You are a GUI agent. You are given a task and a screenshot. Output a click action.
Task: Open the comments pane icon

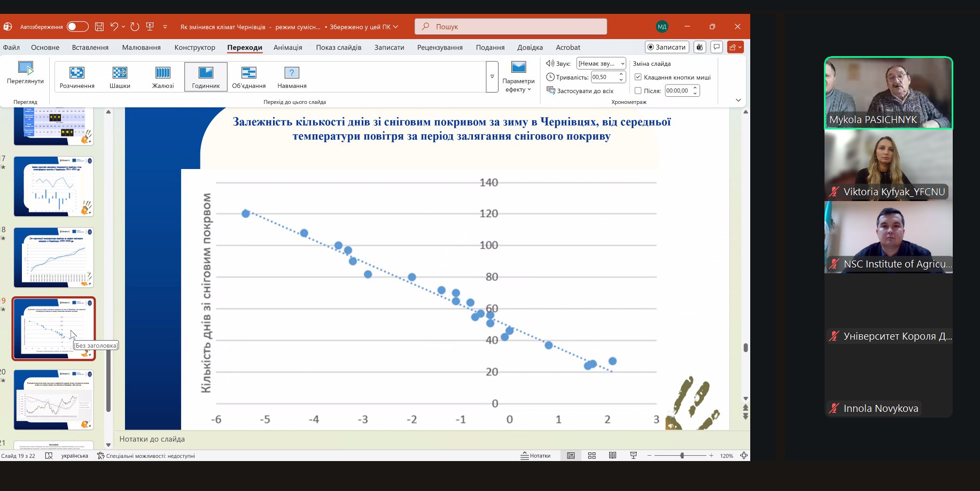[x=717, y=47]
